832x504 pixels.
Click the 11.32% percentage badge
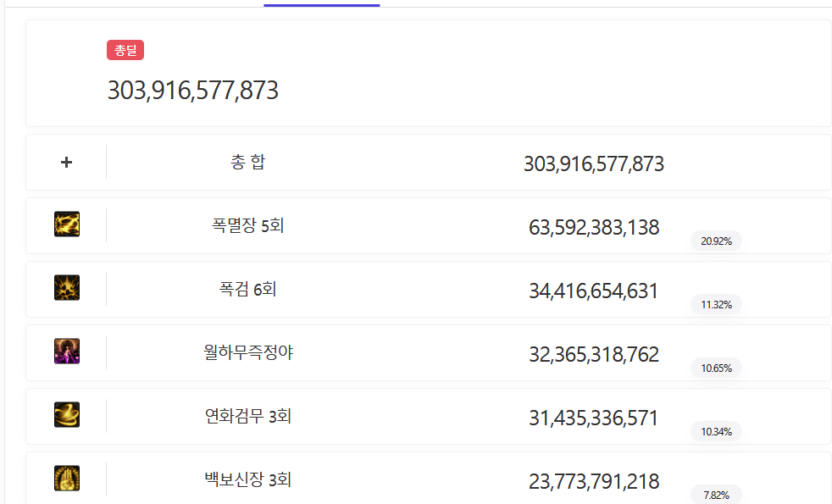[716, 304]
